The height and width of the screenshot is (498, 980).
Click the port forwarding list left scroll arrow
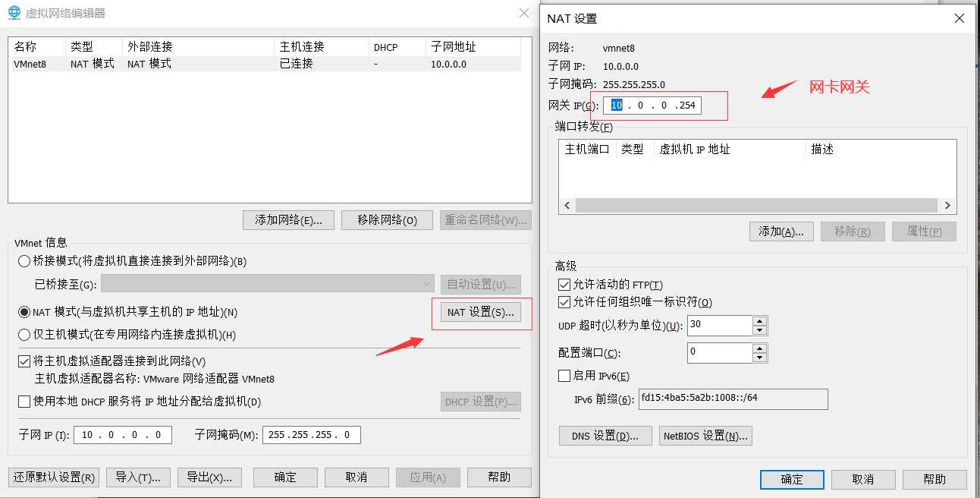(x=567, y=206)
